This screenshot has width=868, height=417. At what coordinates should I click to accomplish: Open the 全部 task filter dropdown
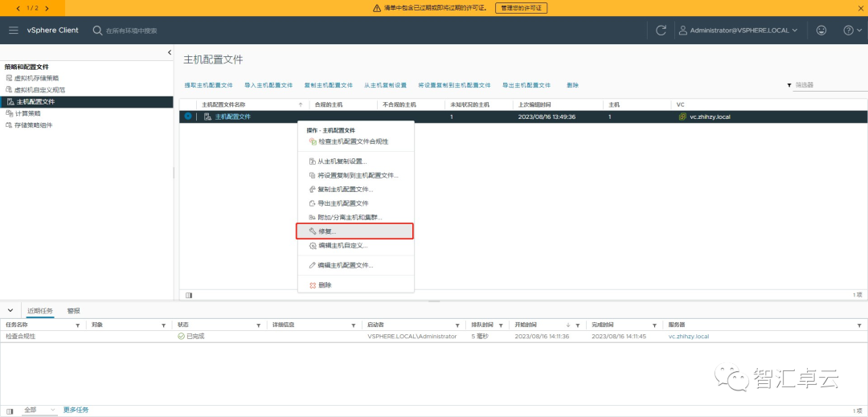click(39, 410)
